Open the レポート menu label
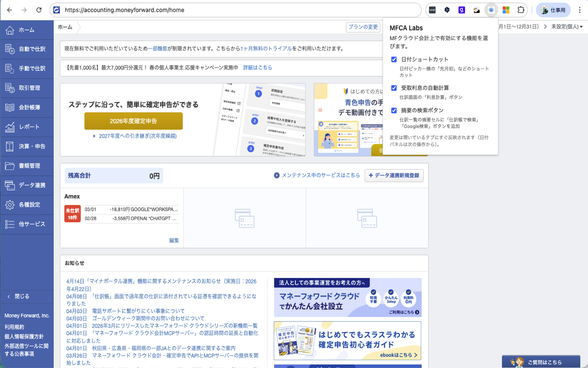The width and height of the screenshot is (588, 368). click(29, 127)
